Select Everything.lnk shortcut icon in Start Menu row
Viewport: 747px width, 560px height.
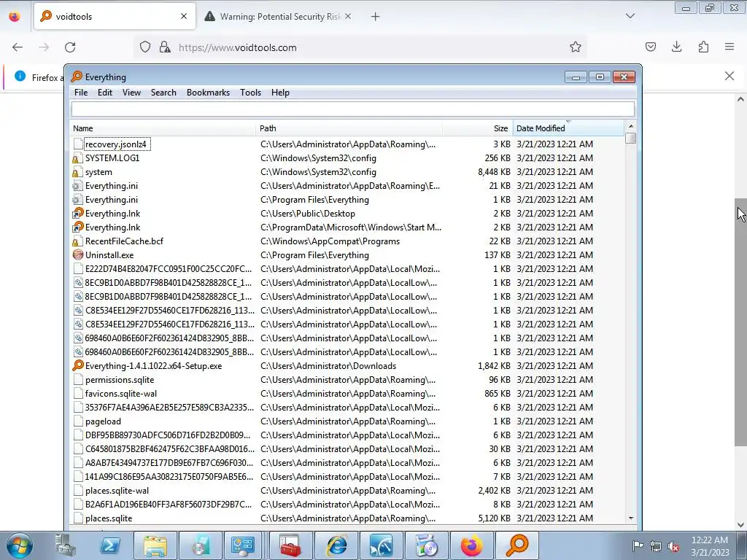pos(77,227)
